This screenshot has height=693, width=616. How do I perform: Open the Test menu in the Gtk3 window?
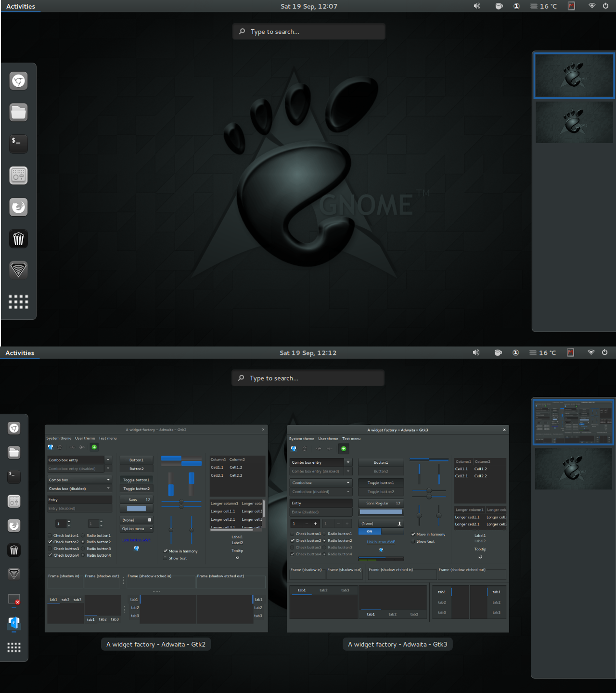[351, 439]
